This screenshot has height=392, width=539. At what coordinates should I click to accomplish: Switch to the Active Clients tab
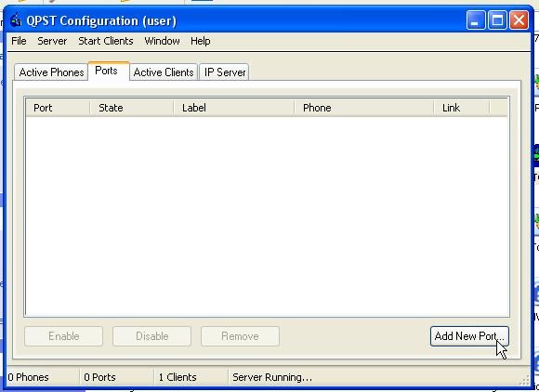pos(164,72)
